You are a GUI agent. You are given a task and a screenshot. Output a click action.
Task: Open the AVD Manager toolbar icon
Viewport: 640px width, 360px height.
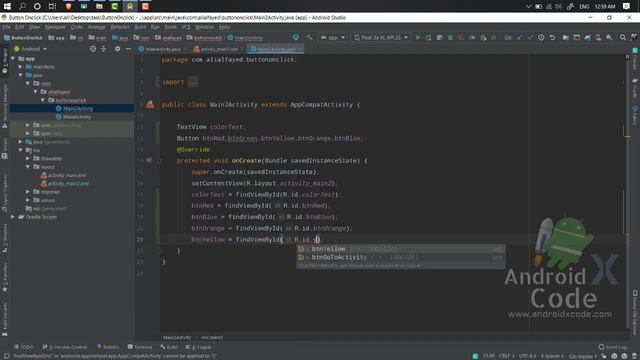[x=598, y=38]
